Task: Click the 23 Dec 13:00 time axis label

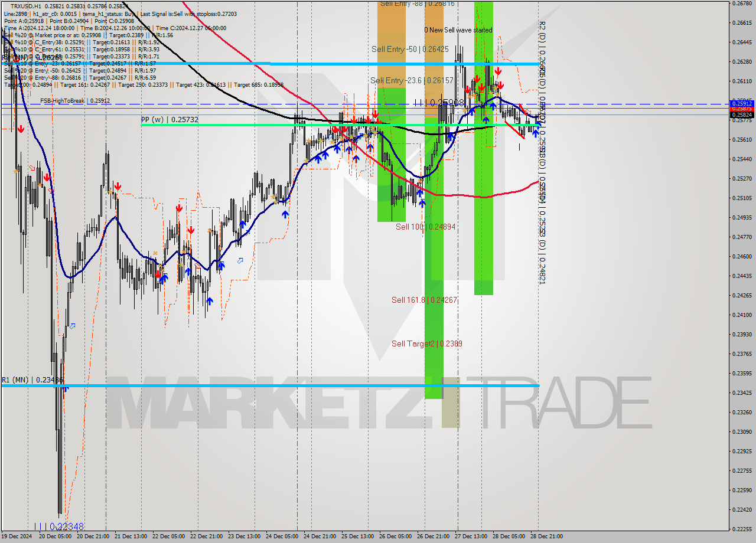Action: (x=244, y=537)
